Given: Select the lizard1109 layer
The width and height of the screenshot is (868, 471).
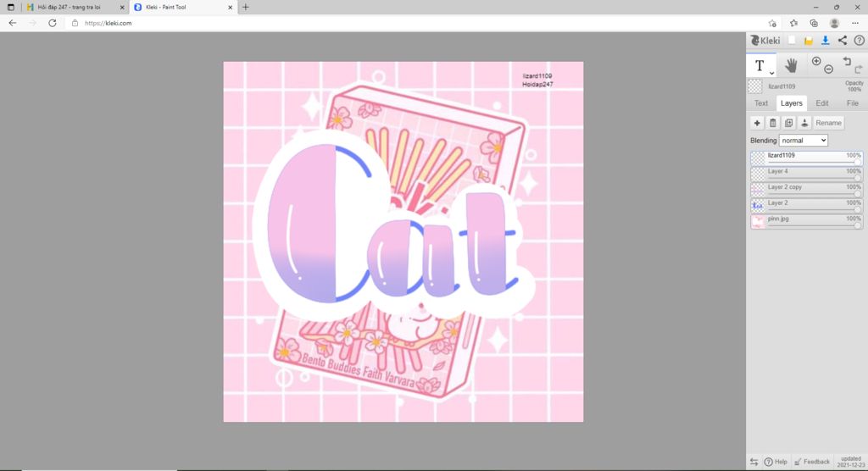Looking at the screenshot, I should (807, 158).
